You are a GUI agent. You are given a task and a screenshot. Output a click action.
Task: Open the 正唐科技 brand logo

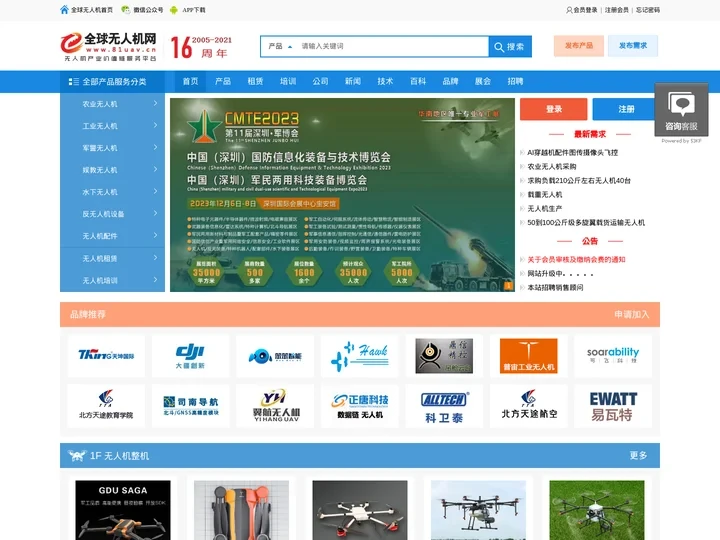360,406
